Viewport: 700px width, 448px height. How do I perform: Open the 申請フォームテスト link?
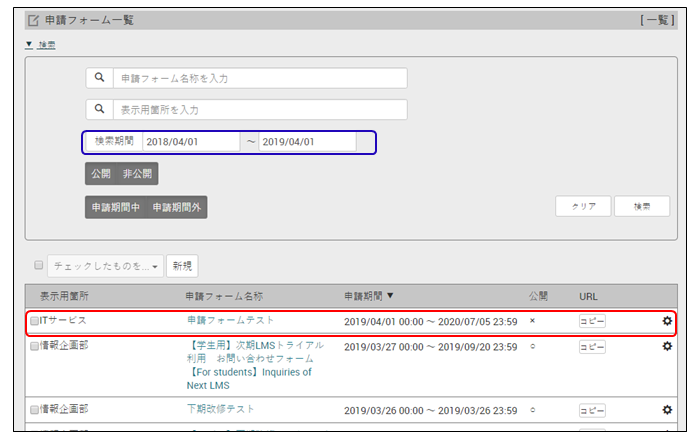230,320
